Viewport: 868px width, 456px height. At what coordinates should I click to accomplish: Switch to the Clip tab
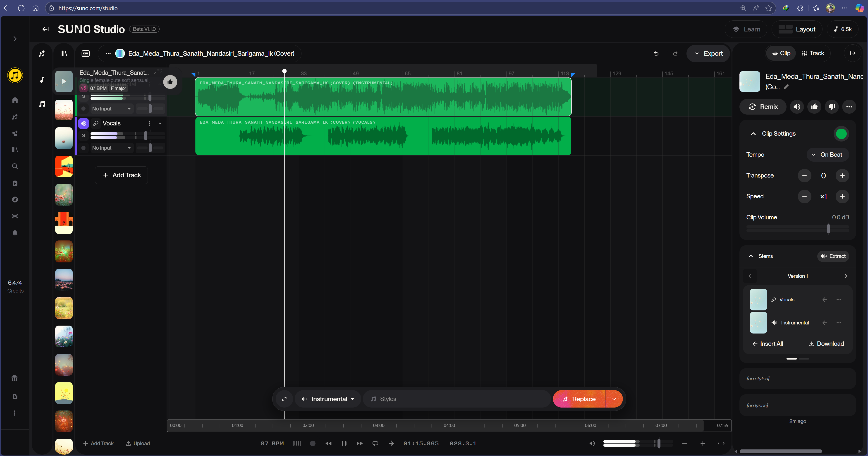pyautogui.click(x=781, y=53)
